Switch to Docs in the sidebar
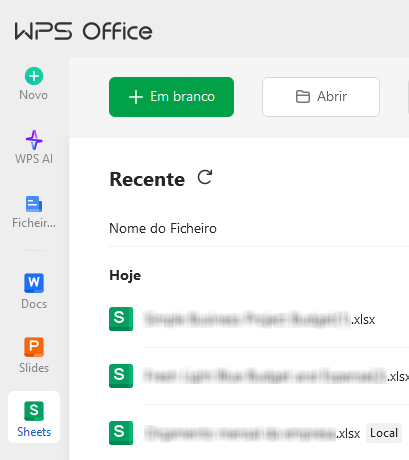The height and width of the screenshot is (460, 409). pyautogui.click(x=34, y=291)
